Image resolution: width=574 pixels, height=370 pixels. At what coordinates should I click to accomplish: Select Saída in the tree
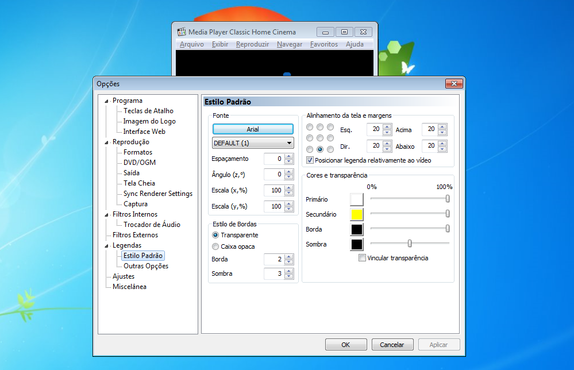[131, 173]
